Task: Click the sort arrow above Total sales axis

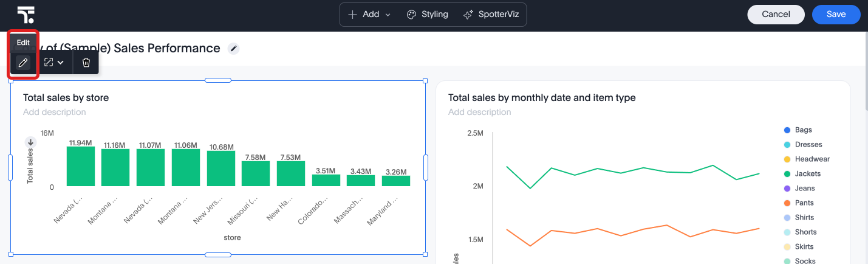Action: [30, 142]
